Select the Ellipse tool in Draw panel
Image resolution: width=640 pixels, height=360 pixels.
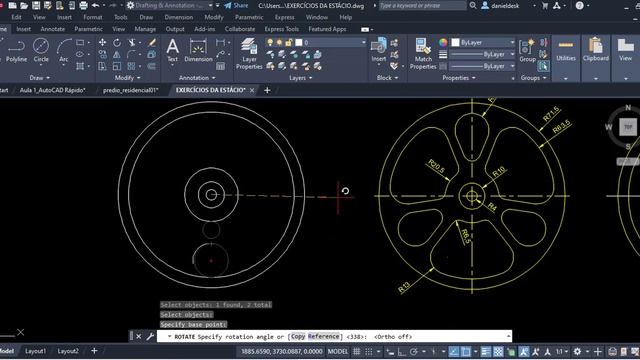80,54
